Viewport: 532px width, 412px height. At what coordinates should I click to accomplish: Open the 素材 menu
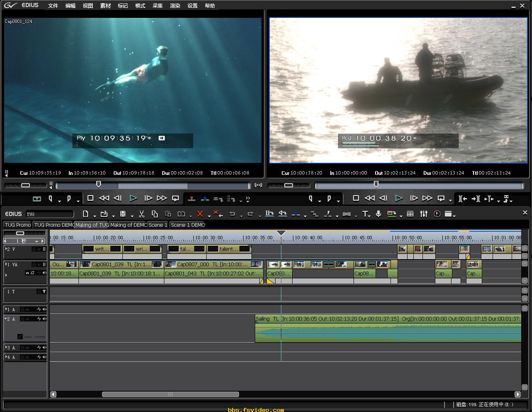pos(105,6)
